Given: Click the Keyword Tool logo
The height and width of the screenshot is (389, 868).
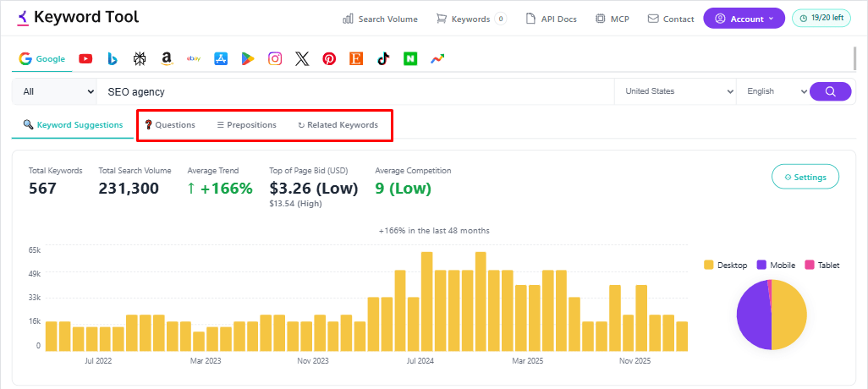Looking at the screenshot, I should pos(77,17).
